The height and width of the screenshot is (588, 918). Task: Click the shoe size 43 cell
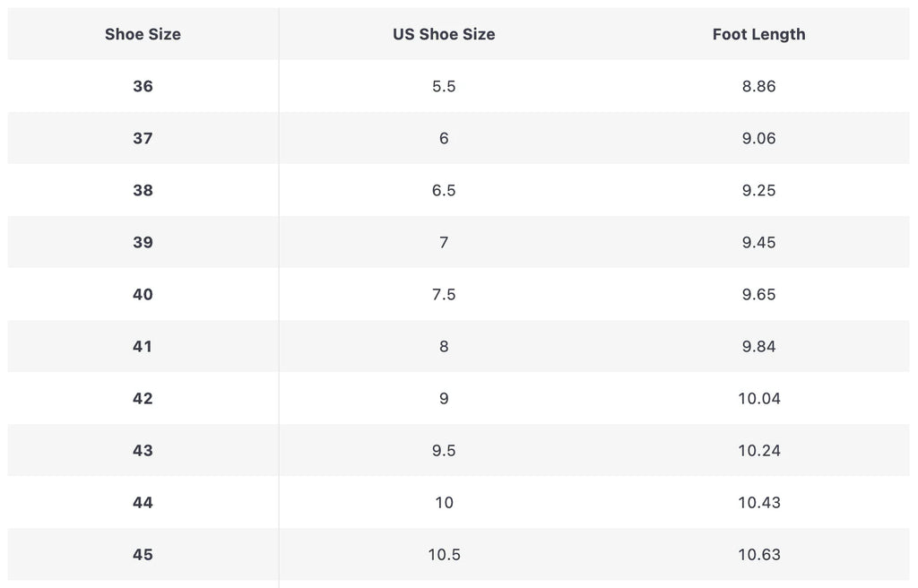coord(143,450)
